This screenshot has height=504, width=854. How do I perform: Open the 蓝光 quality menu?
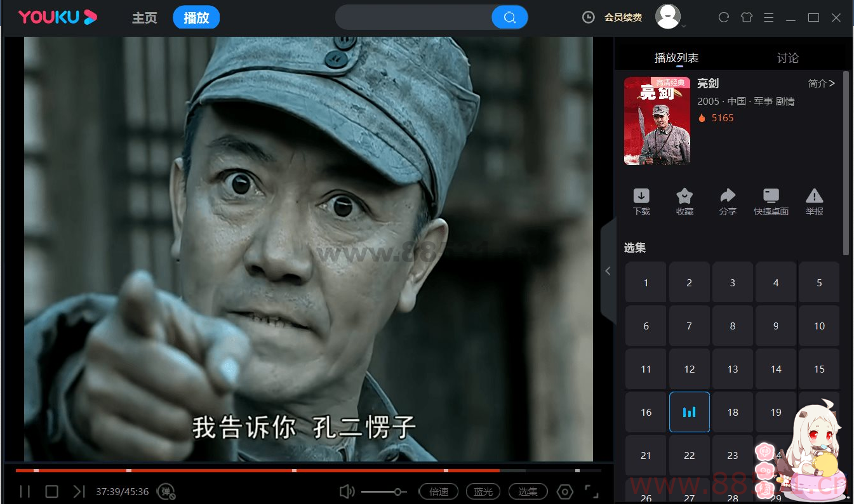pos(483,491)
